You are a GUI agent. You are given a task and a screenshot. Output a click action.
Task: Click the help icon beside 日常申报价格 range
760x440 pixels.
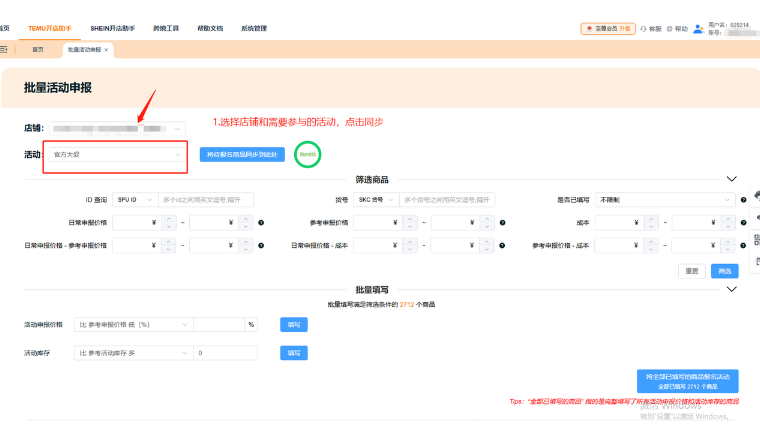[261, 223]
